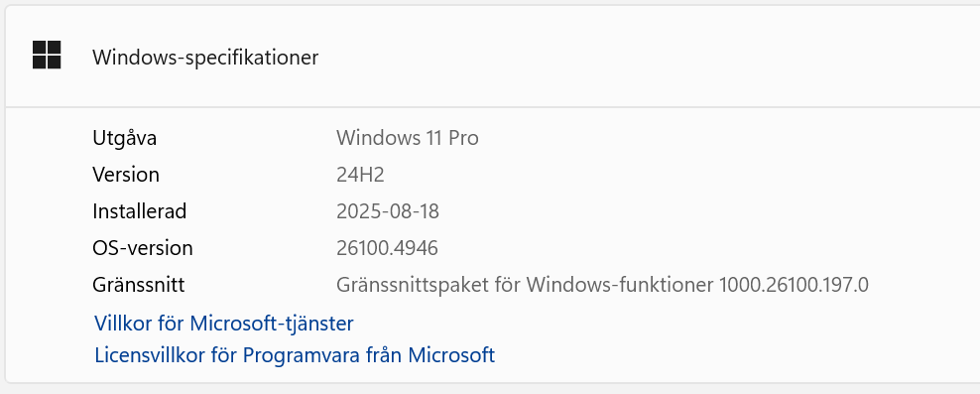
Task: Select the Gränssnittspaket för Windows-funktioner text
Action: pos(525,285)
